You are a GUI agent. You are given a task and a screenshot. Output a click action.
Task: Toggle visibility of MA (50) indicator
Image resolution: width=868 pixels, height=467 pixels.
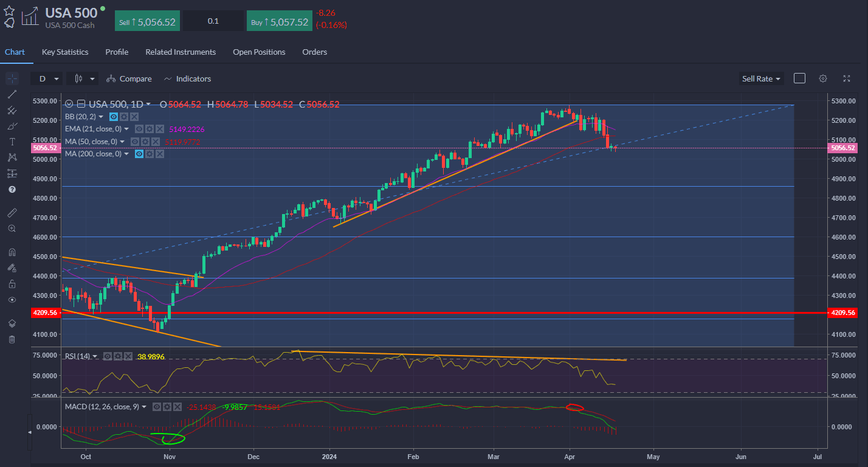(135, 142)
